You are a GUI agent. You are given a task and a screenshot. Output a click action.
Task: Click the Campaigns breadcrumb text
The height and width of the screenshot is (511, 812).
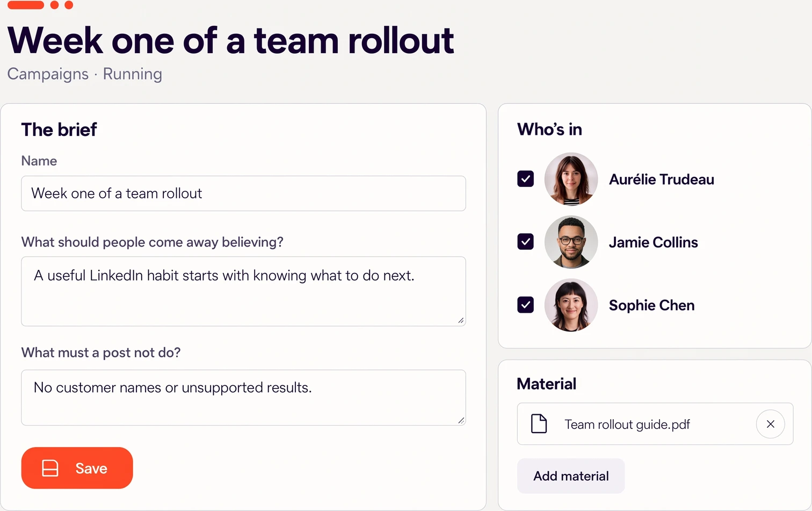48,74
